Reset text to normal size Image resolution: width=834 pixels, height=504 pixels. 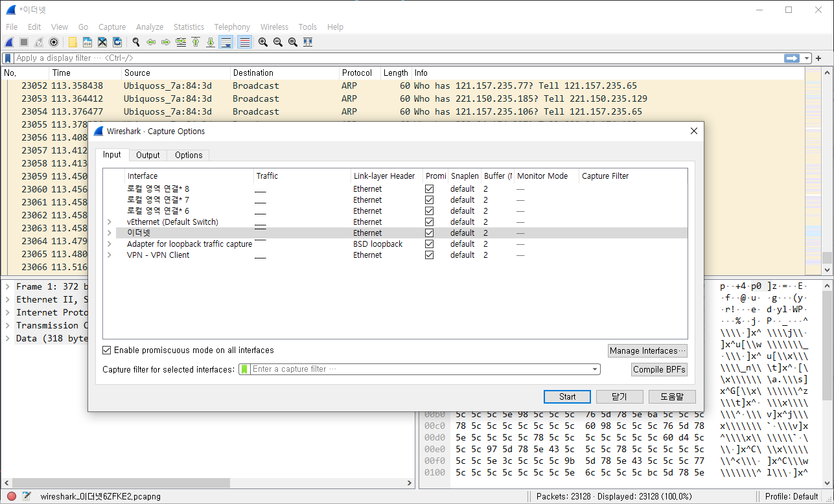pyautogui.click(x=293, y=42)
